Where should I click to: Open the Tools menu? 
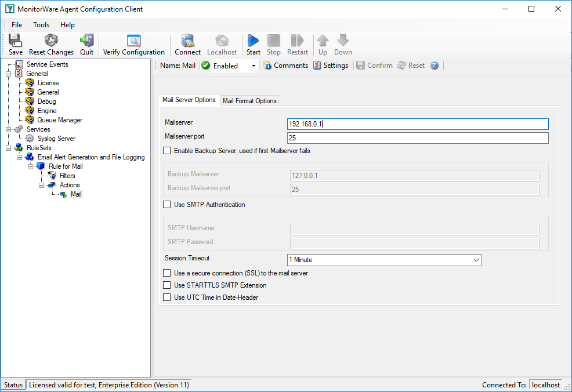pos(41,25)
